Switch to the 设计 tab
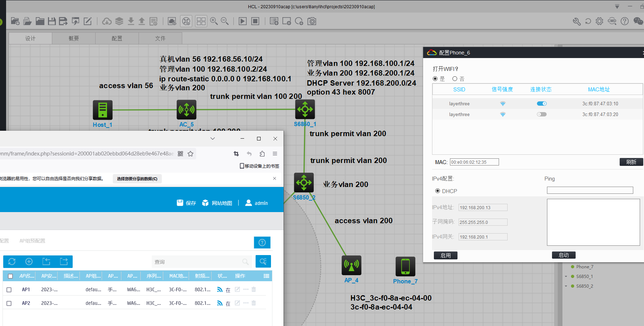Viewport: 644px width, 326px height. point(30,38)
